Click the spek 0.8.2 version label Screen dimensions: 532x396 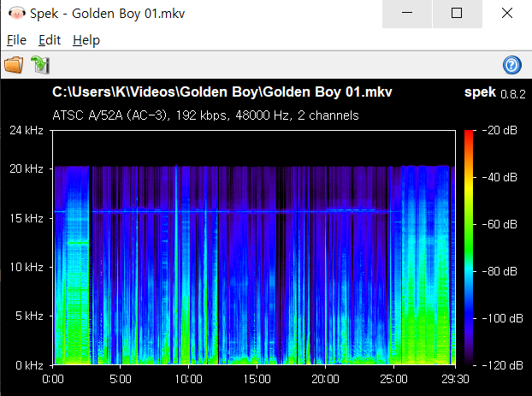494,92
